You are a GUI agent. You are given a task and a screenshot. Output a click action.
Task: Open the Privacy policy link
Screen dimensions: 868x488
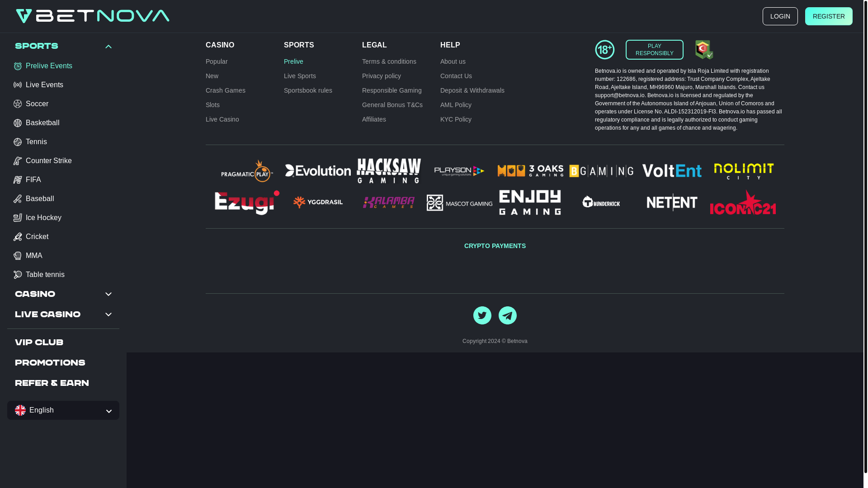(x=382, y=76)
